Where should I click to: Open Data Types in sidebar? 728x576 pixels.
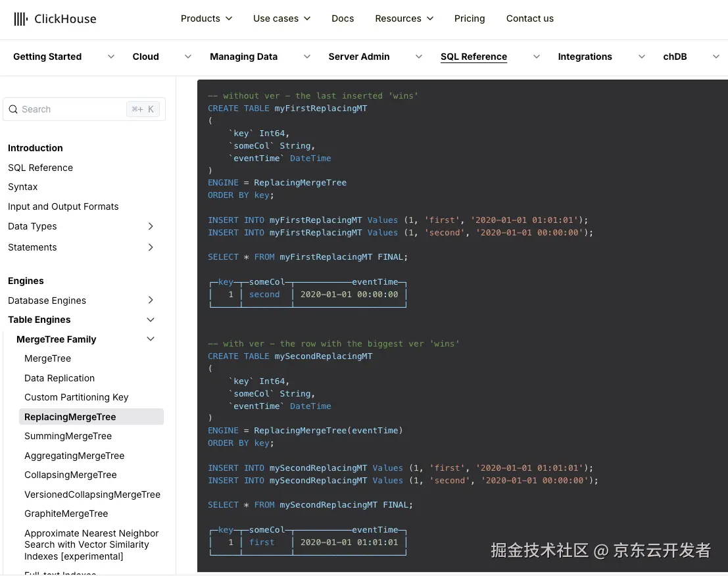[32, 226]
